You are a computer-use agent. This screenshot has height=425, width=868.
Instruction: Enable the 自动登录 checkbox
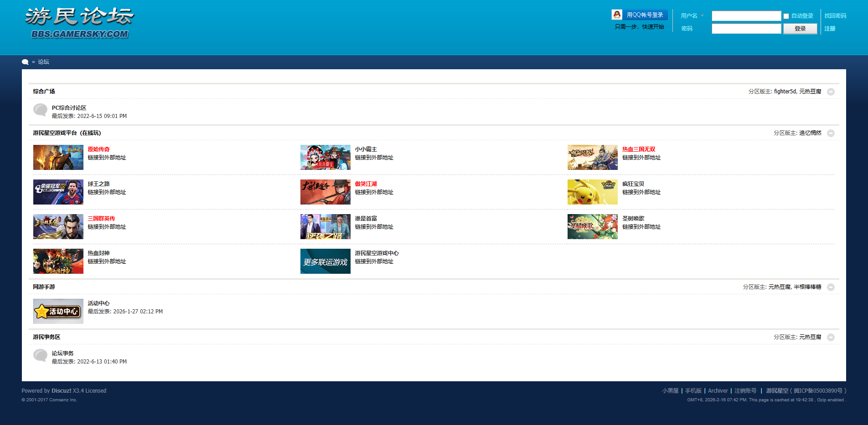tap(786, 16)
